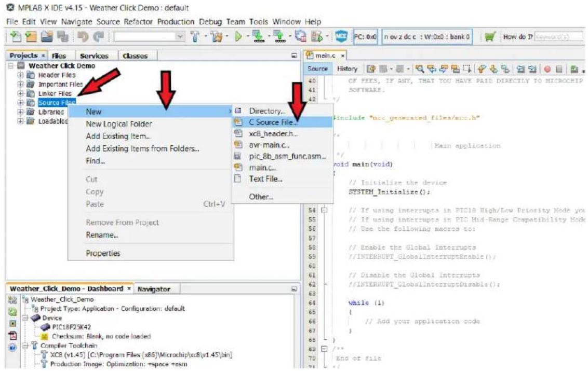
Task: Click the Clean and Build icon
Action: coord(217,37)
